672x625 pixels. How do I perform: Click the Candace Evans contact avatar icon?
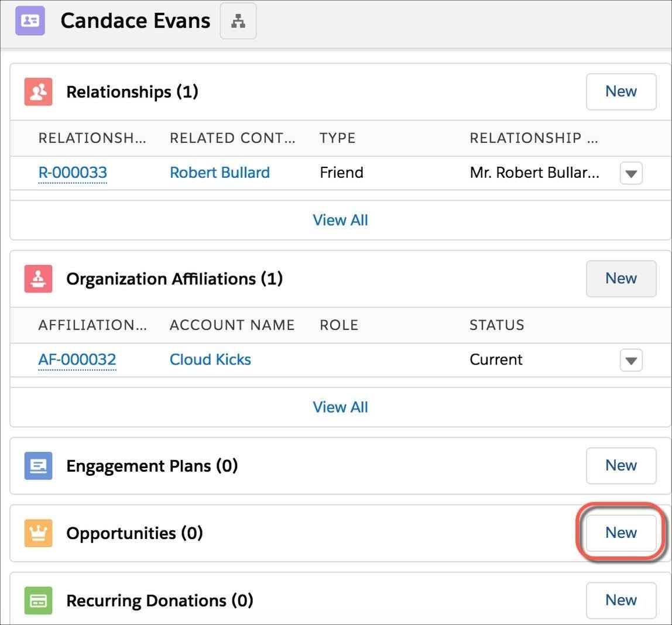[x=29, y=20]
